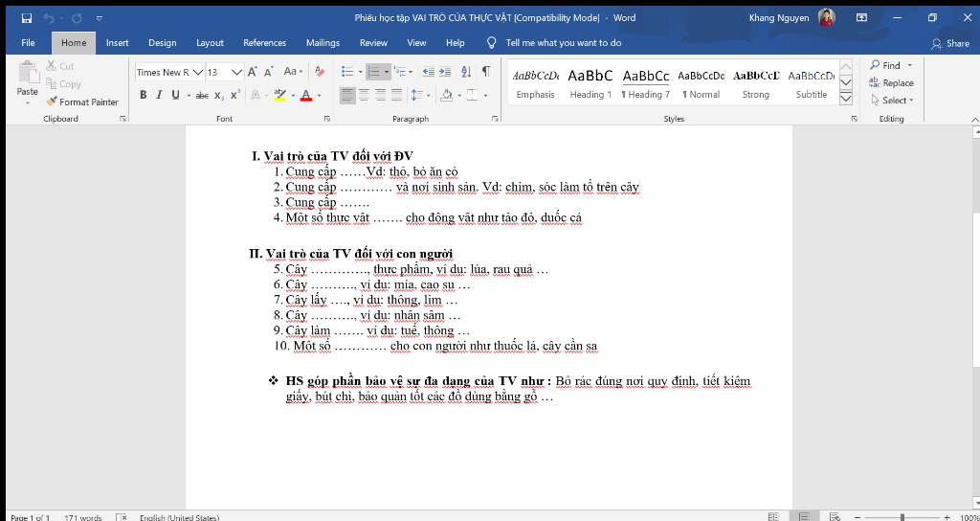
Task: Apply the Emphasis style
Action: 536,84
